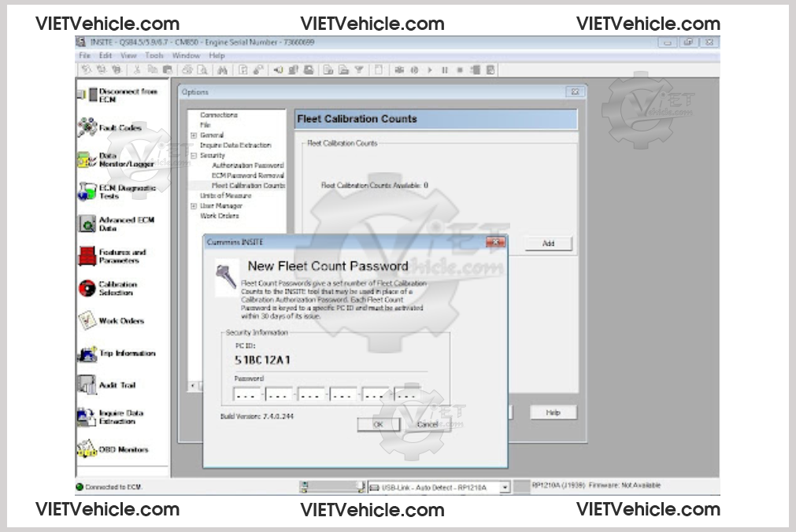Expand the User Manager tree node
796x532 pixels.
click(194, 206)
